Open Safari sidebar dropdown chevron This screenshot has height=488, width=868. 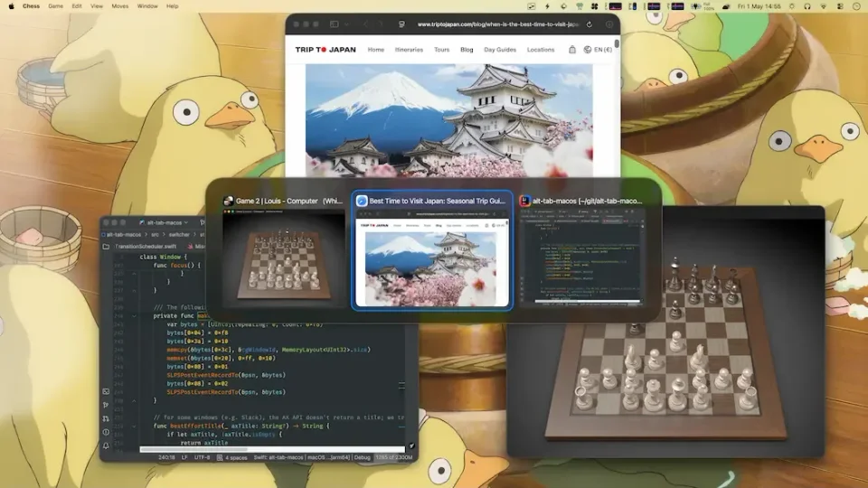coord(346,24)
